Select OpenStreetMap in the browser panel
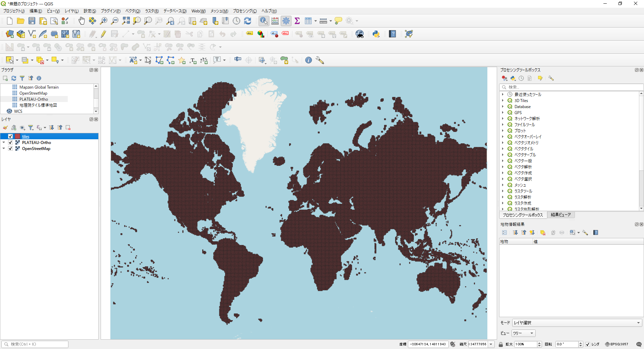The height and width of the screenshot is (349, 644). pos(33,93)
